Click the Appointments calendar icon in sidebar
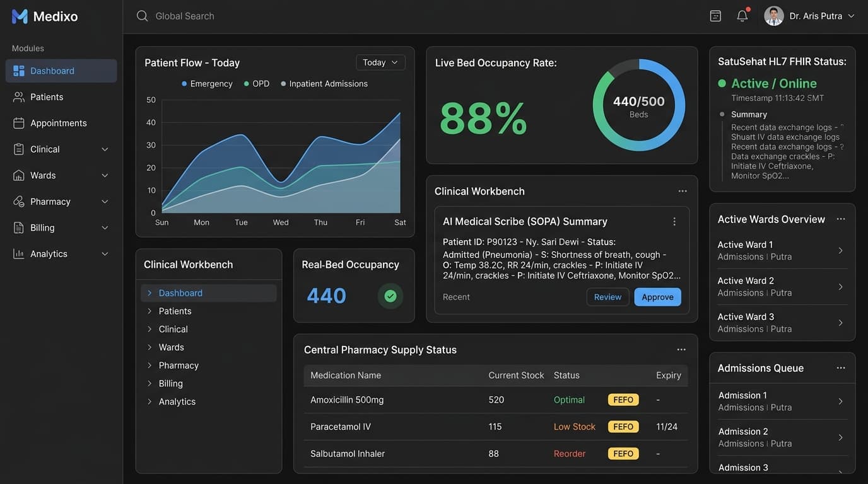The width and height of the screenshot is (868, 484). [19, 123]
